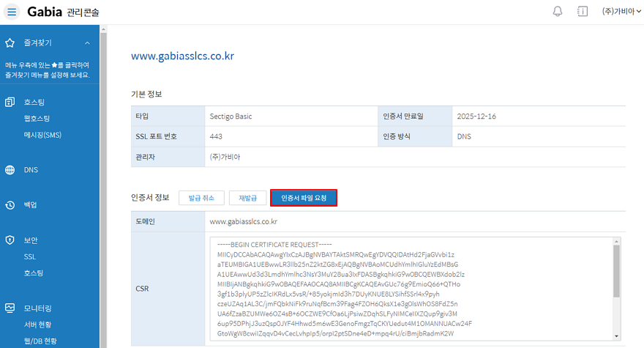
Task: Collapse the 즐겨찾기 section chevron
Action: coord(87,42)
